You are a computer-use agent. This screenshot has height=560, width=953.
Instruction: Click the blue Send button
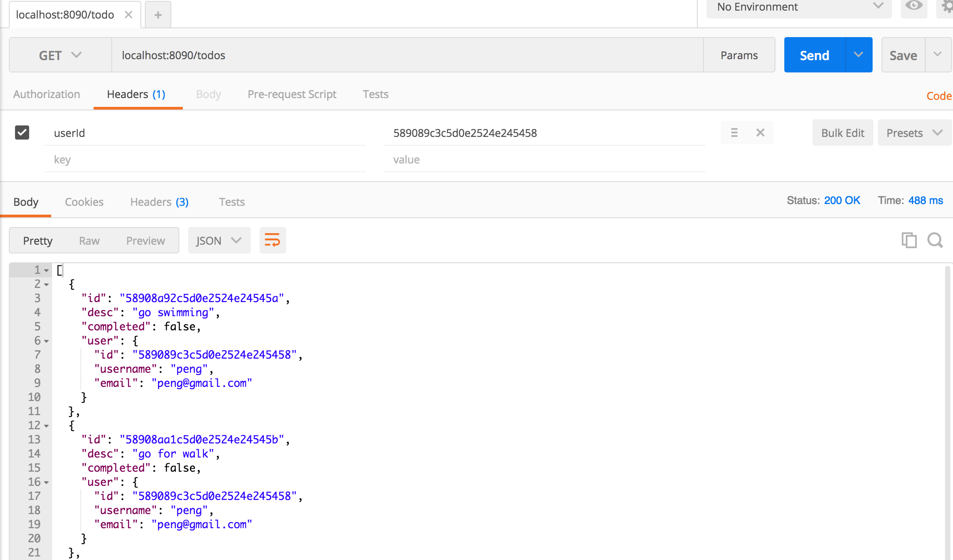point(814,55)
